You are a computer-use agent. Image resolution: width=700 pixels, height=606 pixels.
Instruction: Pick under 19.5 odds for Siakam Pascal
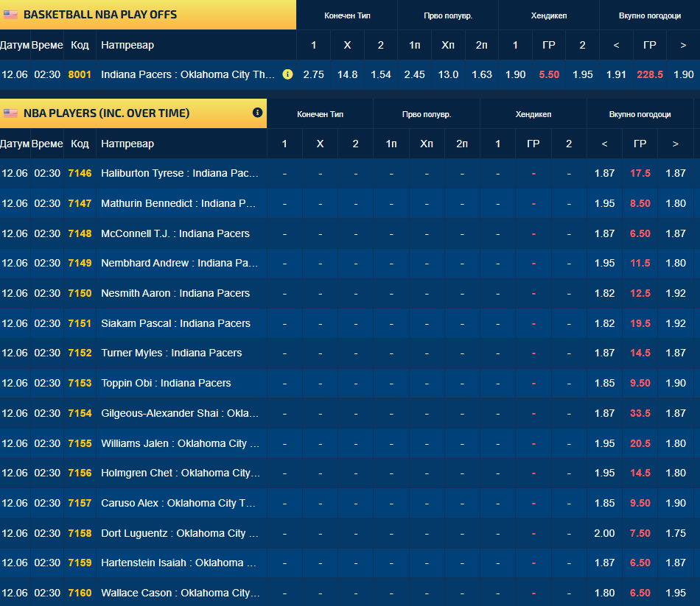(604, 323)
